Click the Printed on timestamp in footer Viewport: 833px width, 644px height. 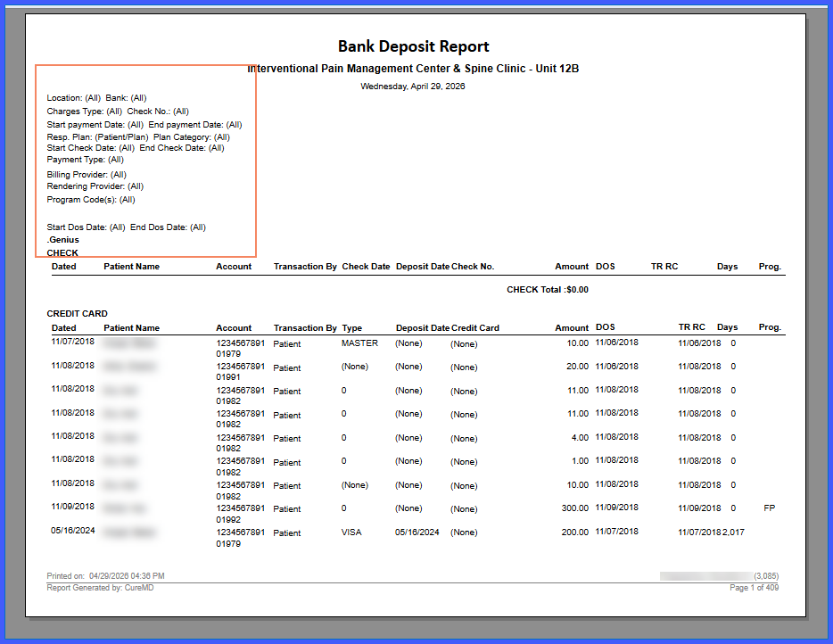[106, 576]
